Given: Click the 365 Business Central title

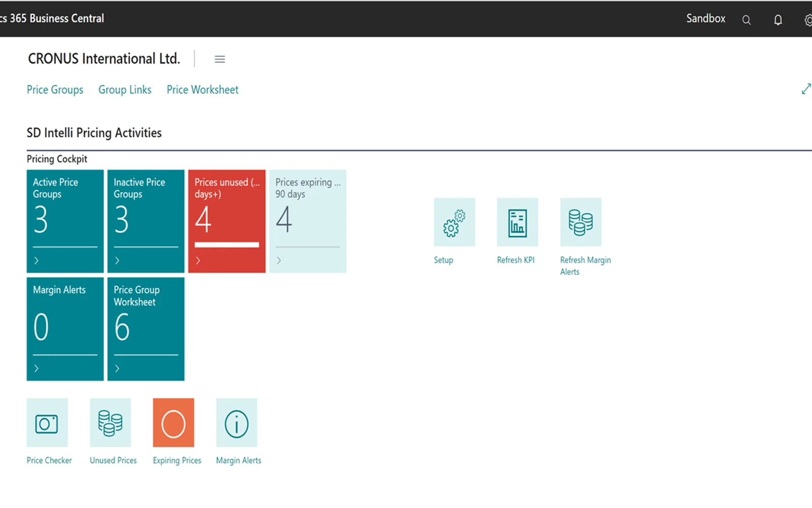Looking at the screenshot, I should click(56, 19).
